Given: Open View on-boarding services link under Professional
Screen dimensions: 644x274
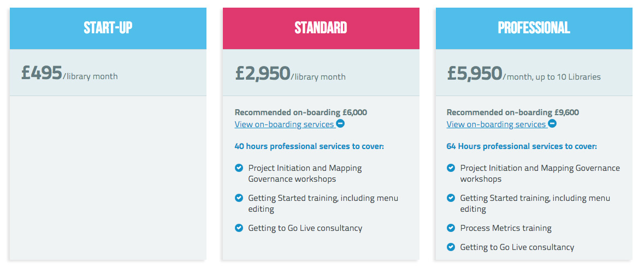Looking at the screenshot, I should click(496, 124).
